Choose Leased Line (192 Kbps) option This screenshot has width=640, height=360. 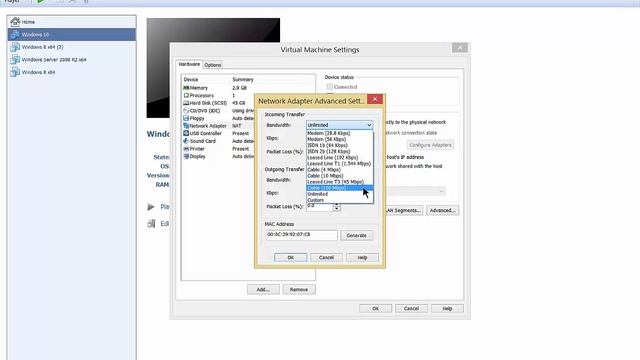point(340,158)
